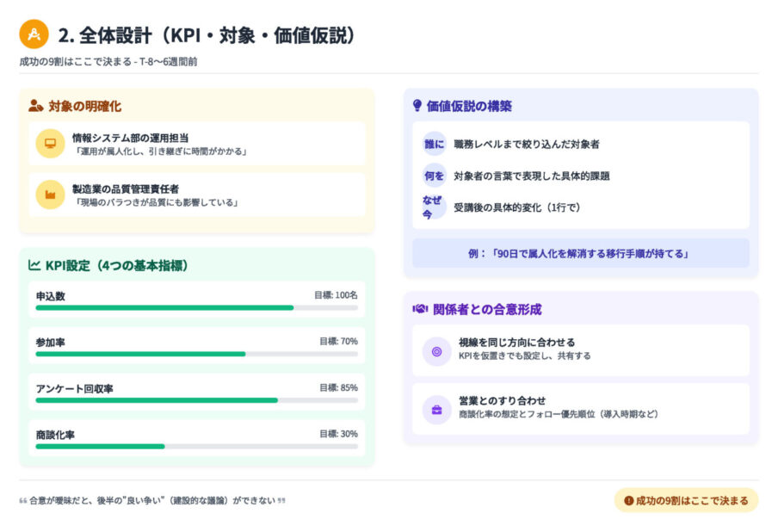Click the handshake icon next to 関係者との合意形成
This screenshot has height=532, width=778.
click(x=420, y=309)
